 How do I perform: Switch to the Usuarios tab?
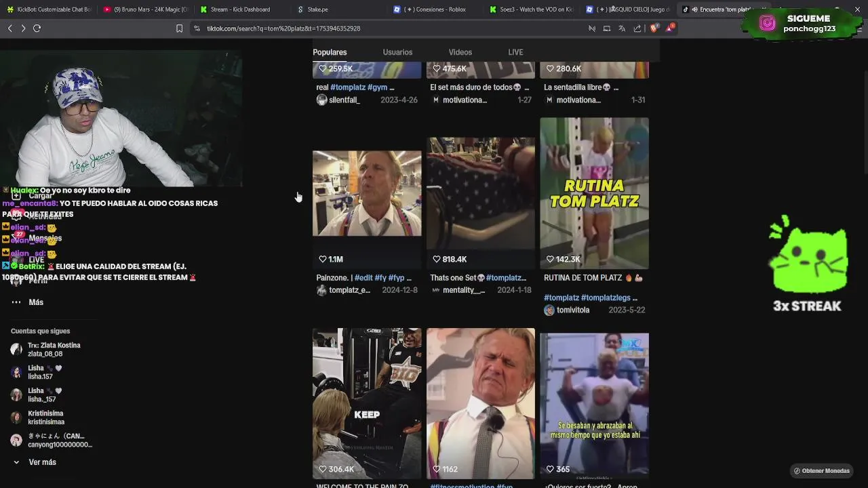click(x=397, y=52)
